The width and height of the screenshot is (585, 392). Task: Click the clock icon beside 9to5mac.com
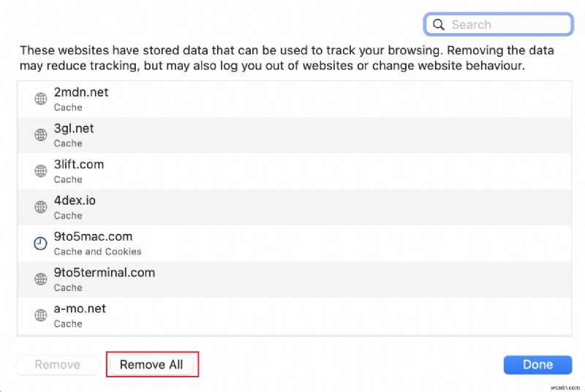[41, 243]
